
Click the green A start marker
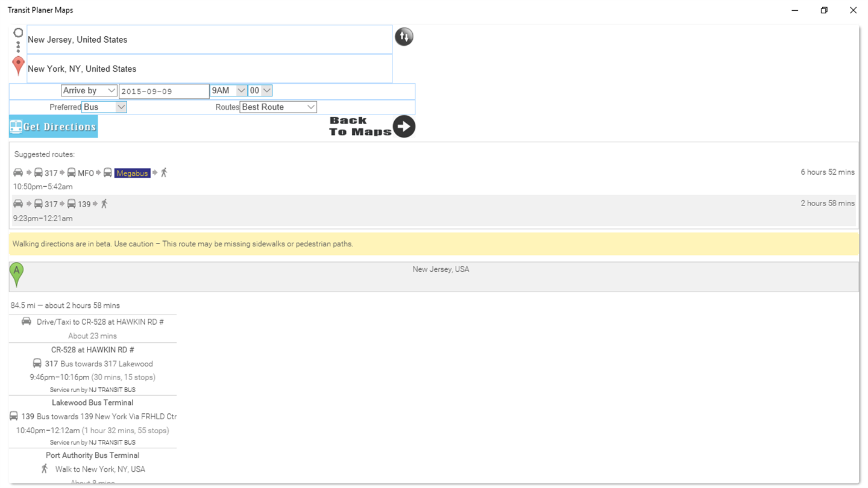coord(17,275)
